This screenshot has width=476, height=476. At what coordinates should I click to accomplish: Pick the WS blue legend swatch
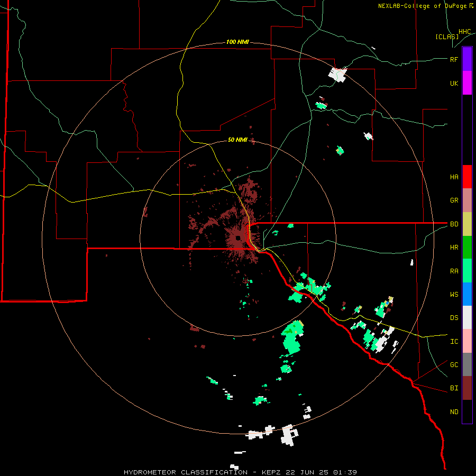tap(467, 294)
